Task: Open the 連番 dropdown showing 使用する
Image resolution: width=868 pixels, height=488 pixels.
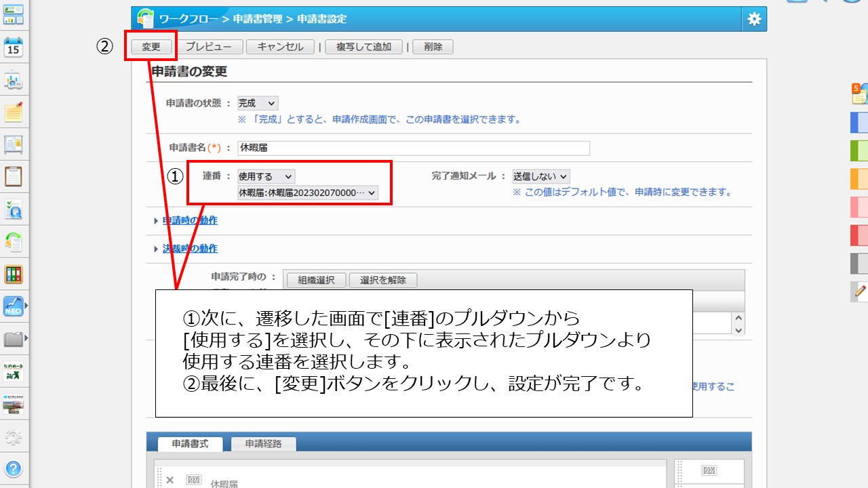Action: (x=266, y=176)
